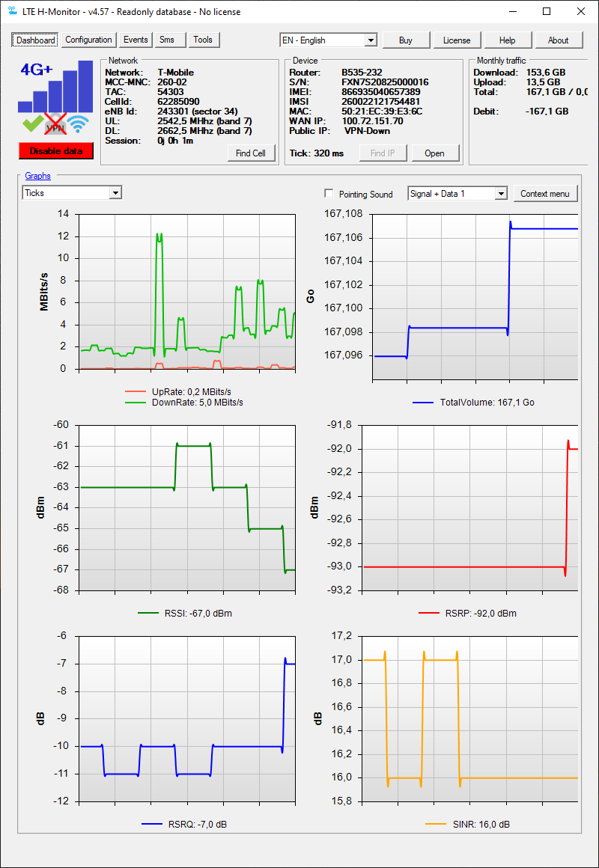Screen dimensions: 599x868
Task: Click the 4G+ signal bars icon
Action: click(55, 86)
